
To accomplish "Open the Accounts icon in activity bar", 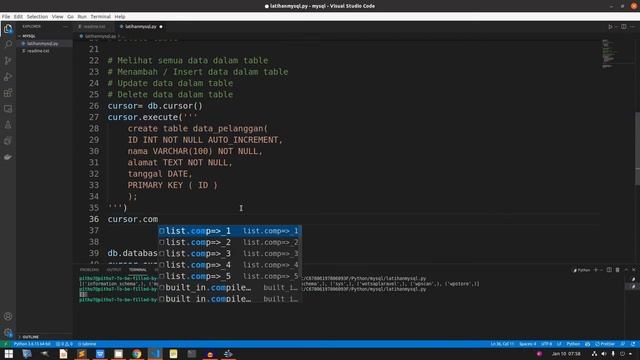I will [8, 316].
